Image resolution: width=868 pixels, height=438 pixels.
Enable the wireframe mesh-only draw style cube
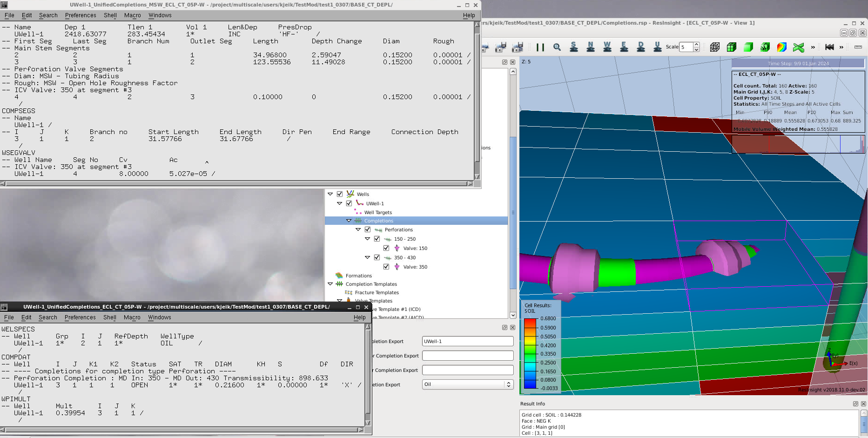[x=715, y=47]
